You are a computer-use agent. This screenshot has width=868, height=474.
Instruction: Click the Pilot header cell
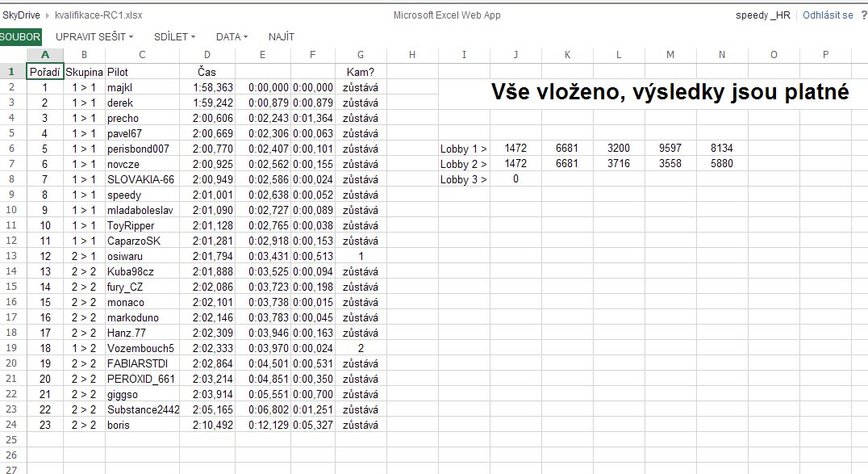coord(142,72)
